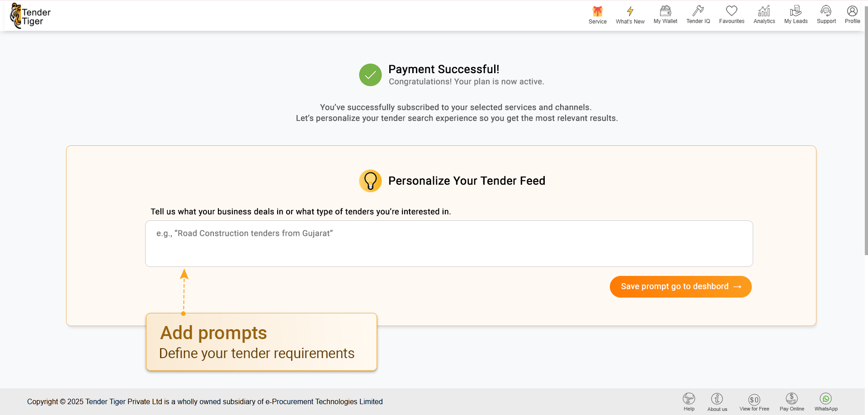Viewport: 868px width, 415px height.
Task: Open the About us footer icon
Action: point(717,399)
